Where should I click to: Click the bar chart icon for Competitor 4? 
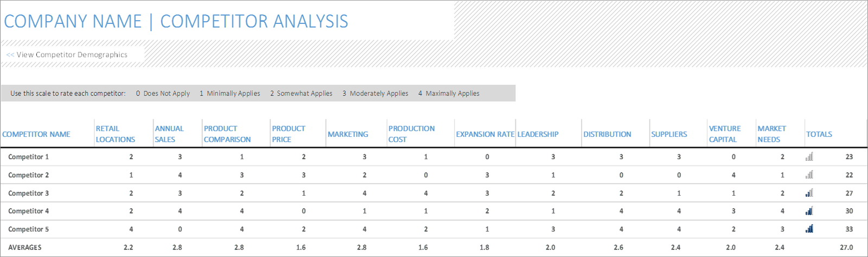point(809,211)
